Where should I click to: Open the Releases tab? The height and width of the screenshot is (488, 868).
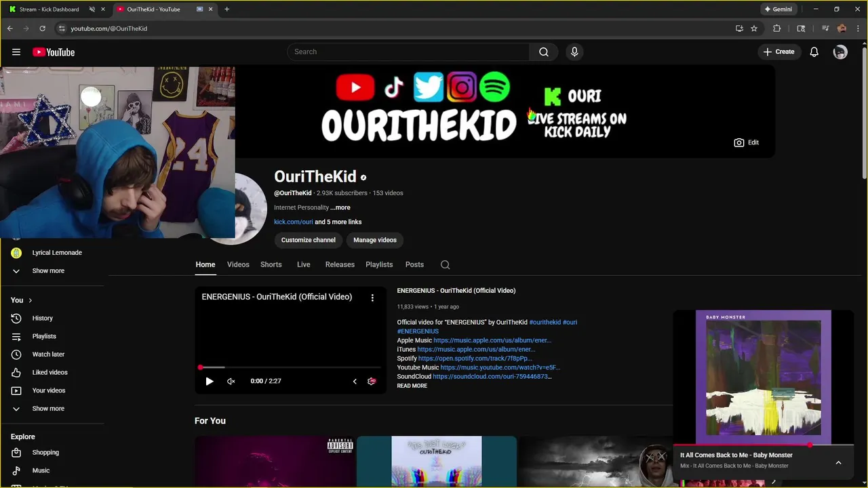[x=340, y=264]
